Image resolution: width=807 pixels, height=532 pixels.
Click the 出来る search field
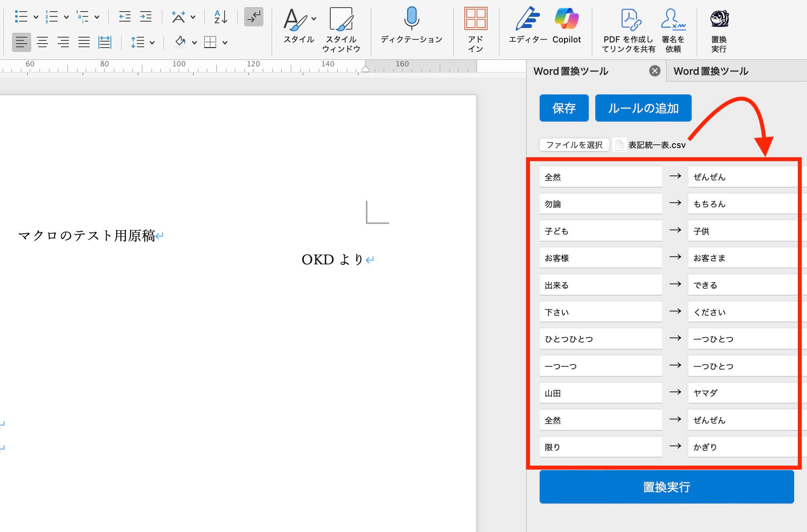pos(600,285)
